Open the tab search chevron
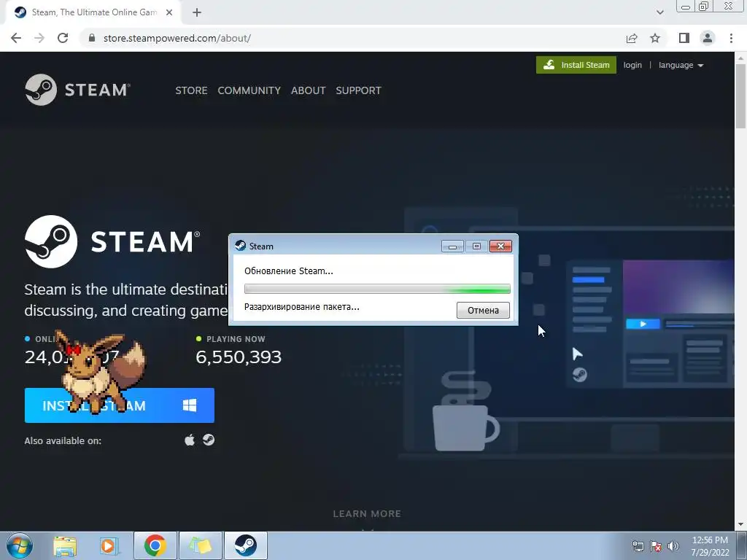Image resolution: width=747 pixels, height=560 pixels. [x=659, y=12]
